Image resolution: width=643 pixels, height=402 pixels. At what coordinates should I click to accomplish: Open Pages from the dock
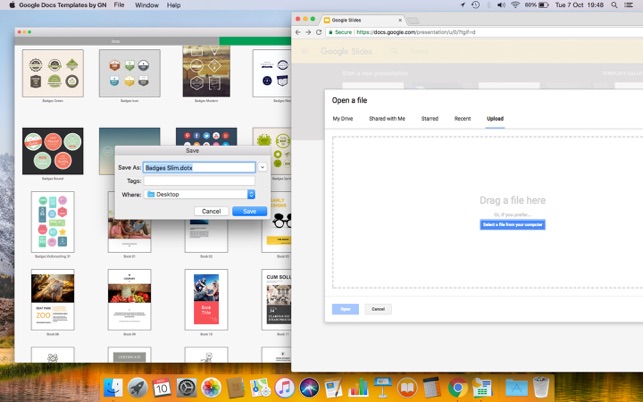tap(334, 387)
